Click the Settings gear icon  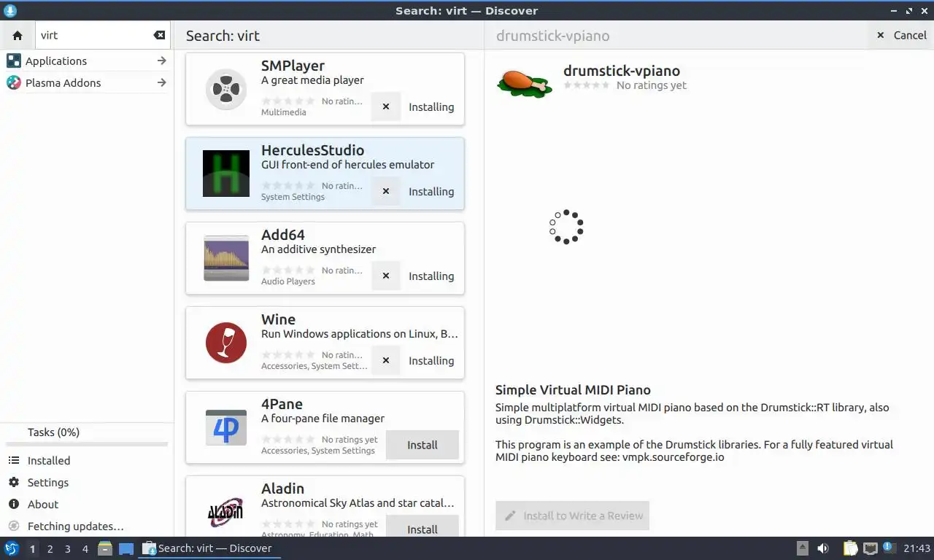(13, 483)
